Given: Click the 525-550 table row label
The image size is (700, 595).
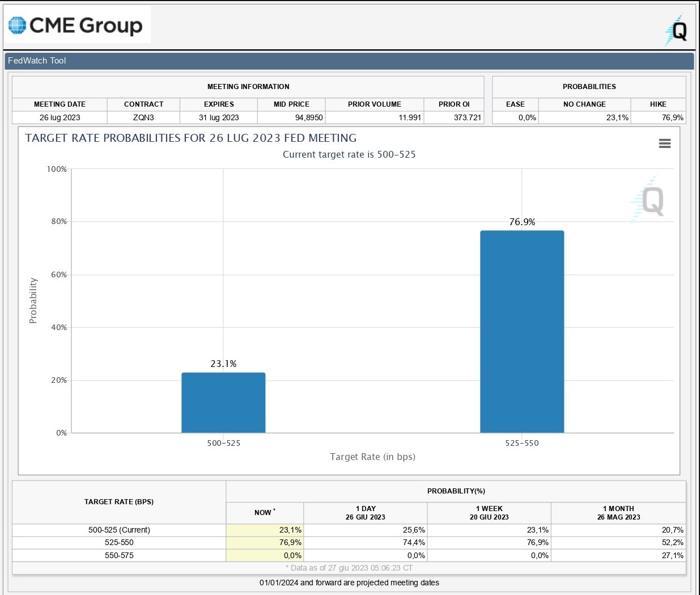Looking at the screenshot, I should [x=119, y=542].
